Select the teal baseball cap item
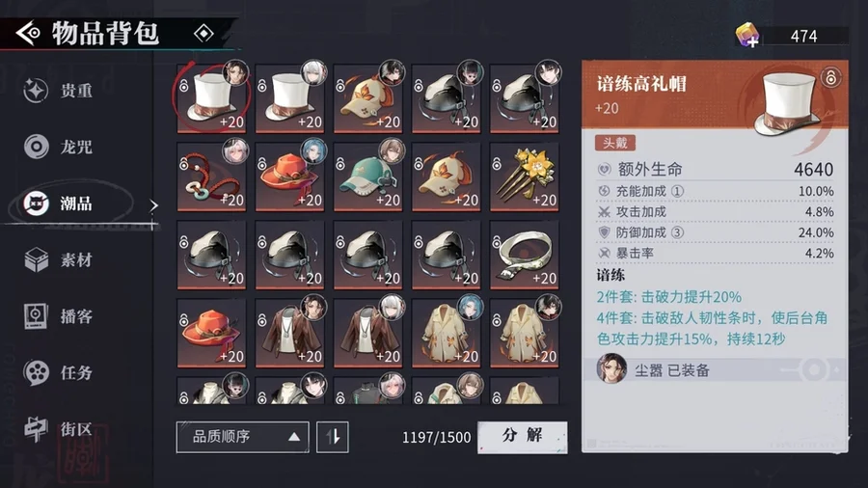The width and height of the screenshot is (868, 488). [368, 176]
